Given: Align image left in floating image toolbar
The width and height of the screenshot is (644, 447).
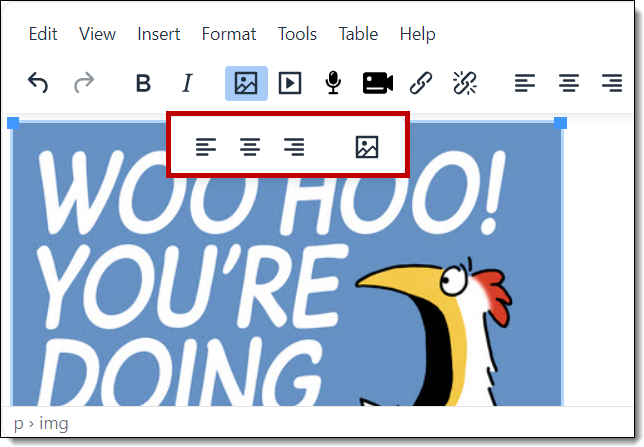Looking at the screenshot, I should [206, 147].
